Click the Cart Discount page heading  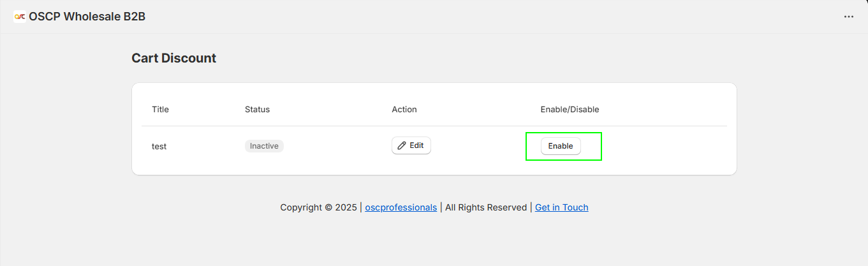174,58
